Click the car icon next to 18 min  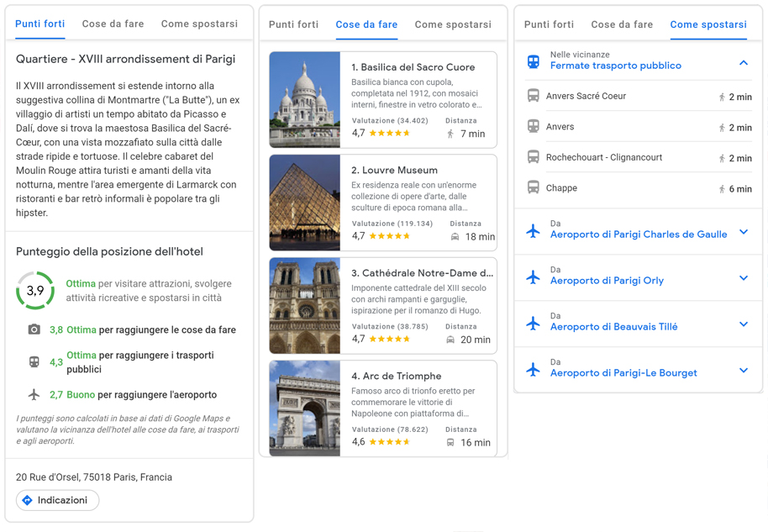[455, 237]
